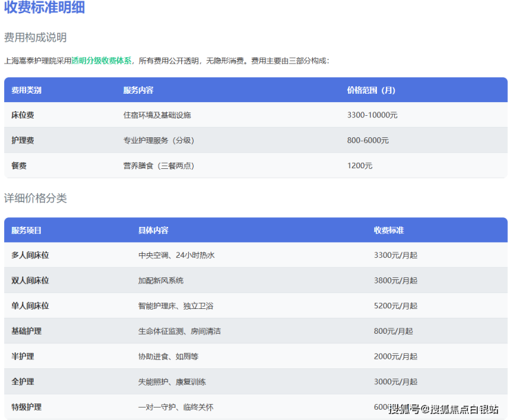Click the green 透明分级收费体系 highlighted text
The image size is (510, 420).
(102, 61)
